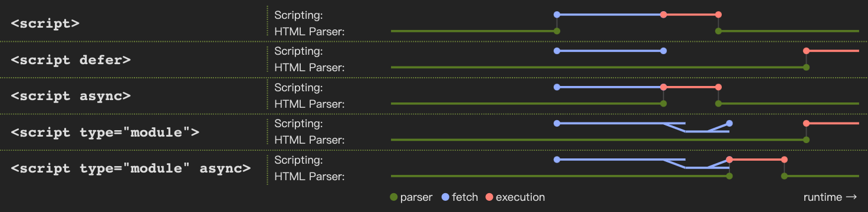
Task: Click the execution legend text
Action: (520, 197)
